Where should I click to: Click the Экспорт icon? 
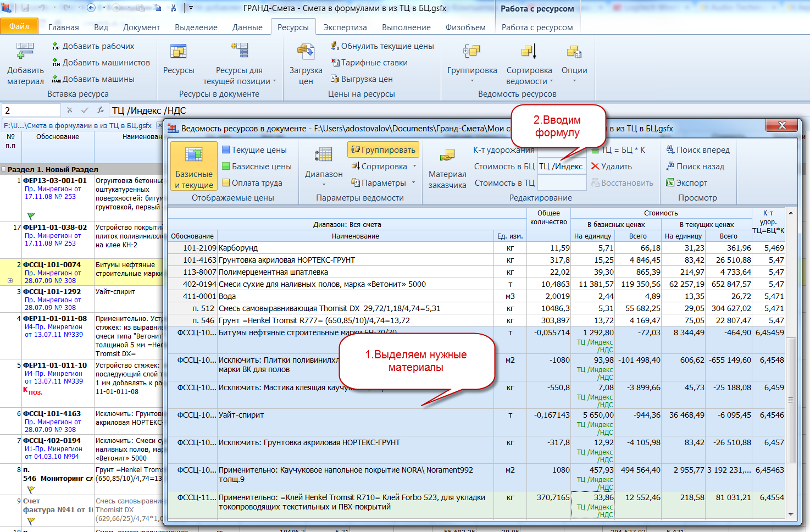click(670, 183)
